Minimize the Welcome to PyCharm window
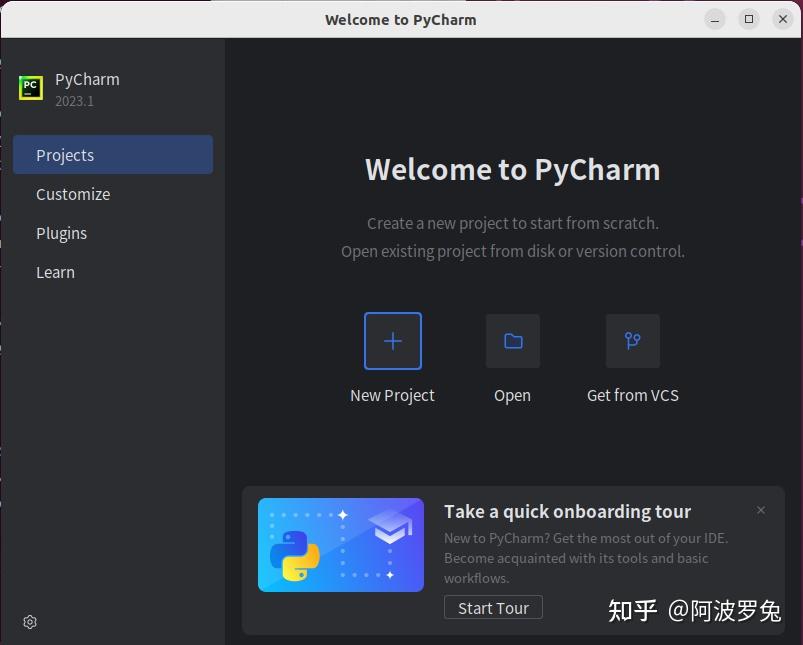This screenshot has width=803, height=645. click(714, 20)
